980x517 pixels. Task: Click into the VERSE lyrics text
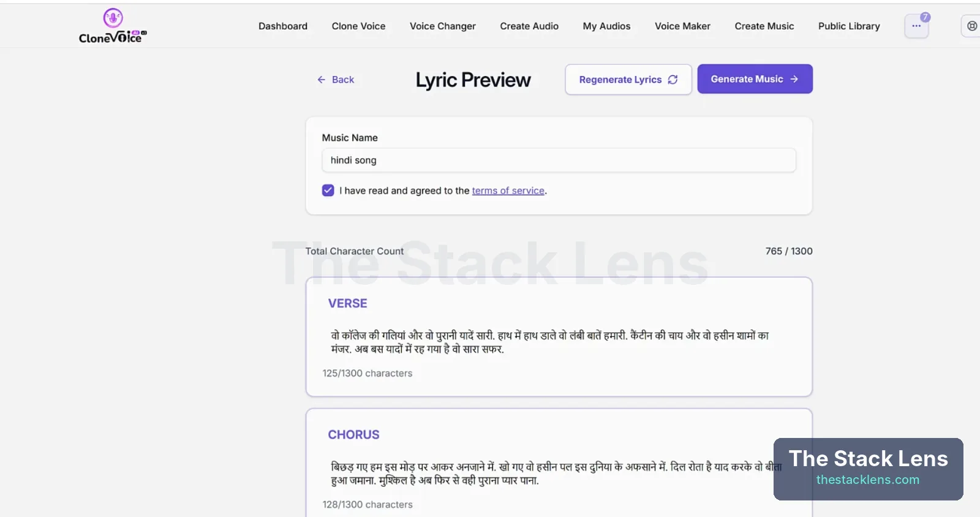(x=550, y=342)
